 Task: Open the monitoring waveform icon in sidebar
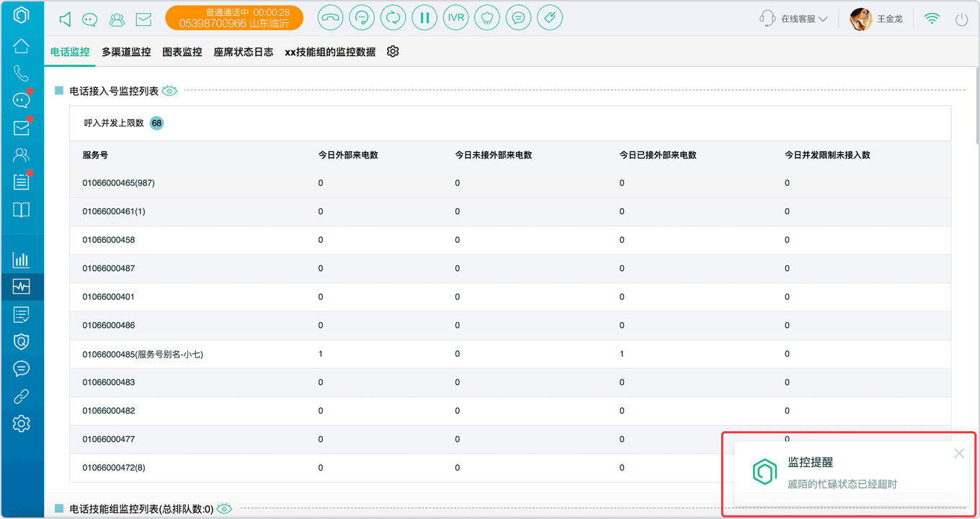[22, 287]
